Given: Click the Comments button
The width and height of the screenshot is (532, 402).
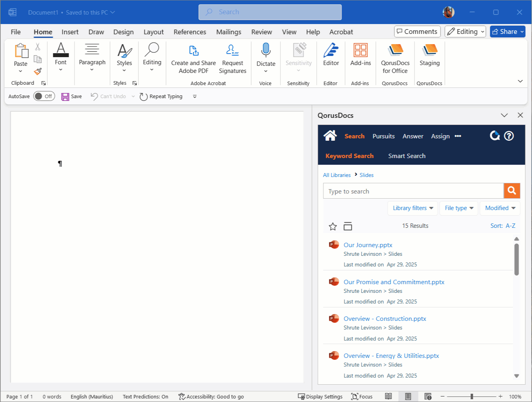Looking at the screenshot, I should (x=417, y=32).
